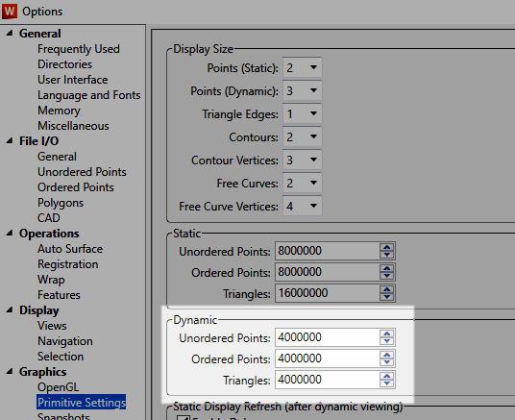Select General under File I/O
Screen dimensions: 515x420
coord(57,157)
